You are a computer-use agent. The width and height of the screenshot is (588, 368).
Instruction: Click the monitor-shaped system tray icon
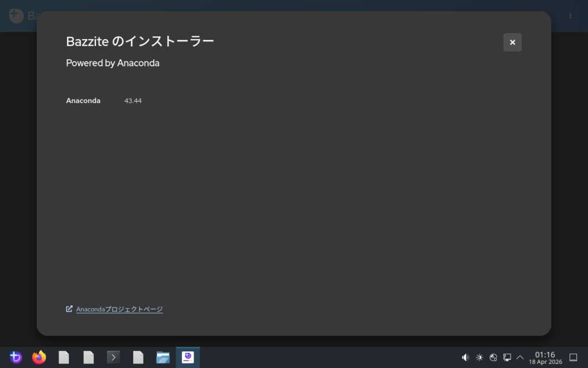(507, 358)
